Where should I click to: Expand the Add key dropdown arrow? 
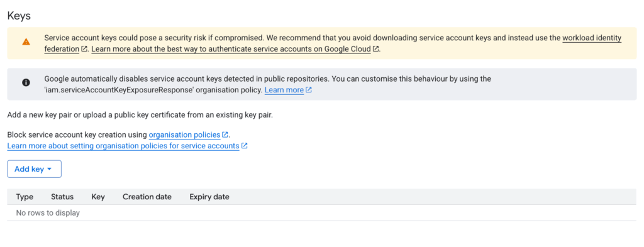click(x=49, y=169)
